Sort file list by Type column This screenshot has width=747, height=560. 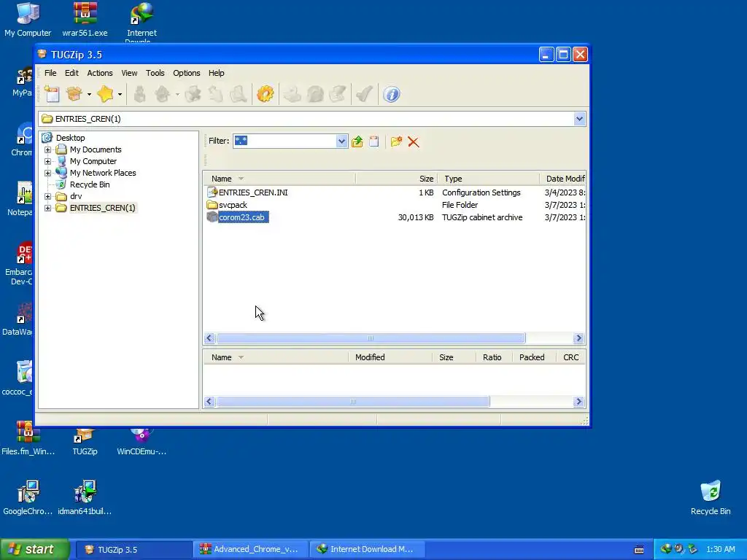488,179
